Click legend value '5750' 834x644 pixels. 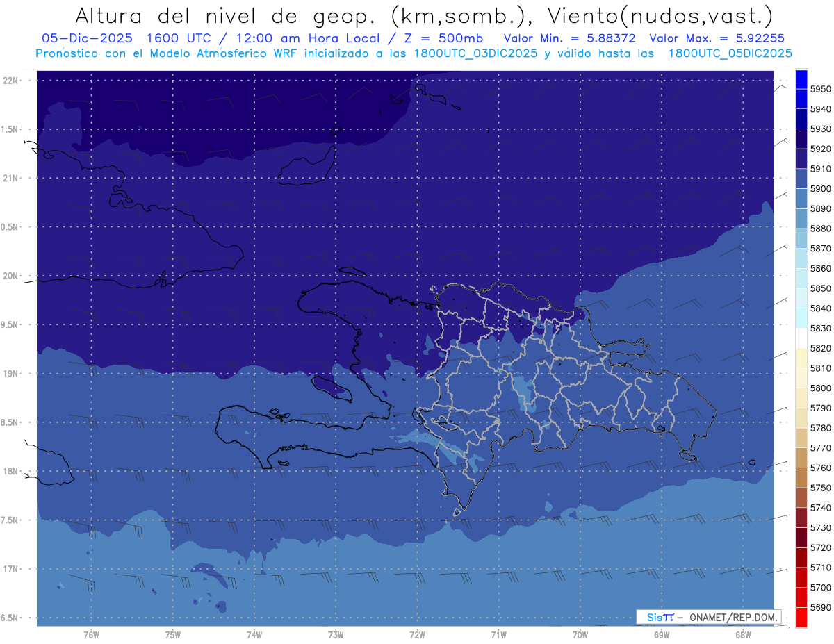(x=820, y=488)
